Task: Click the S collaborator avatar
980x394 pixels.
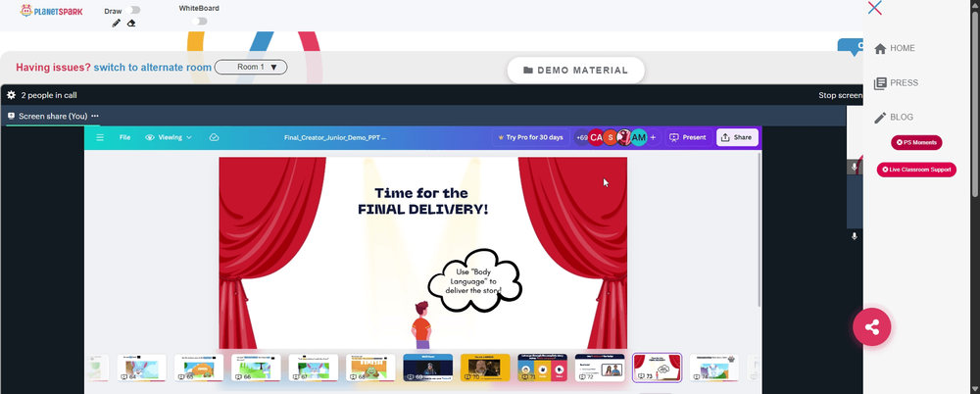Action: [610, 137]
